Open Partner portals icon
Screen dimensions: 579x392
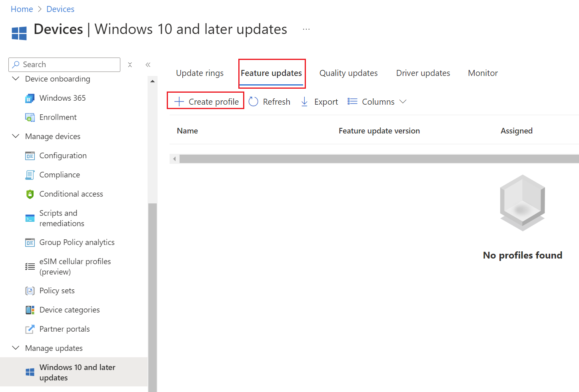[30, 329]
